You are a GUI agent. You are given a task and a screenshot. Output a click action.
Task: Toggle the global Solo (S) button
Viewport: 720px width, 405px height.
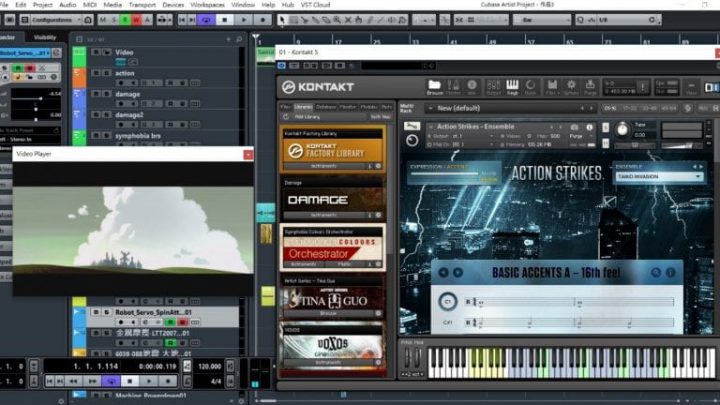(x=112, y=19)
